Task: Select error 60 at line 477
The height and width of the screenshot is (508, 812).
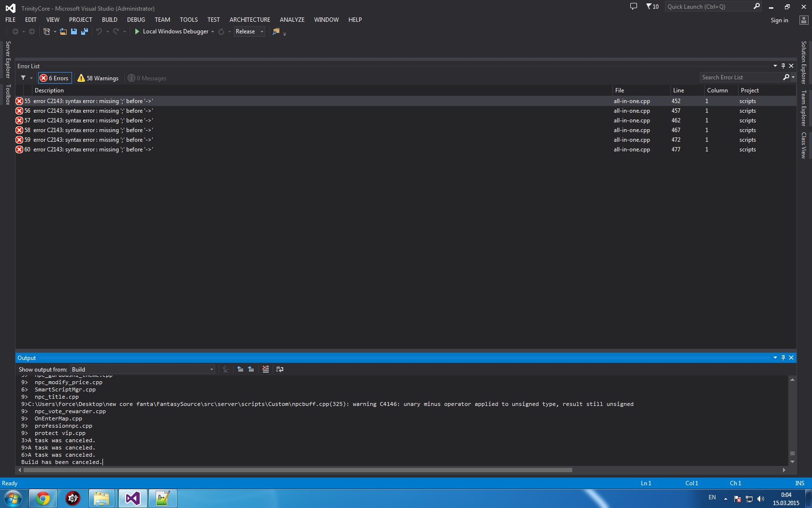Action: coord(406,149)
